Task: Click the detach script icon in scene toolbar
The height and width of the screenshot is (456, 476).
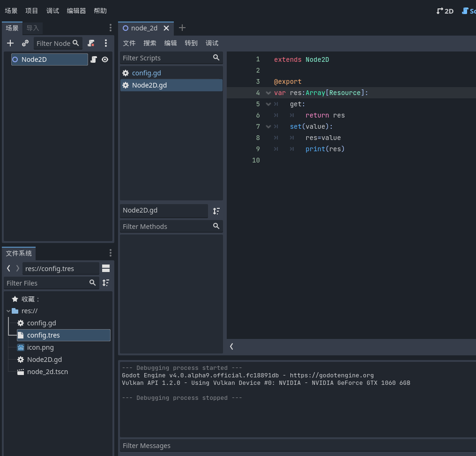Action: tap(91, 44)
